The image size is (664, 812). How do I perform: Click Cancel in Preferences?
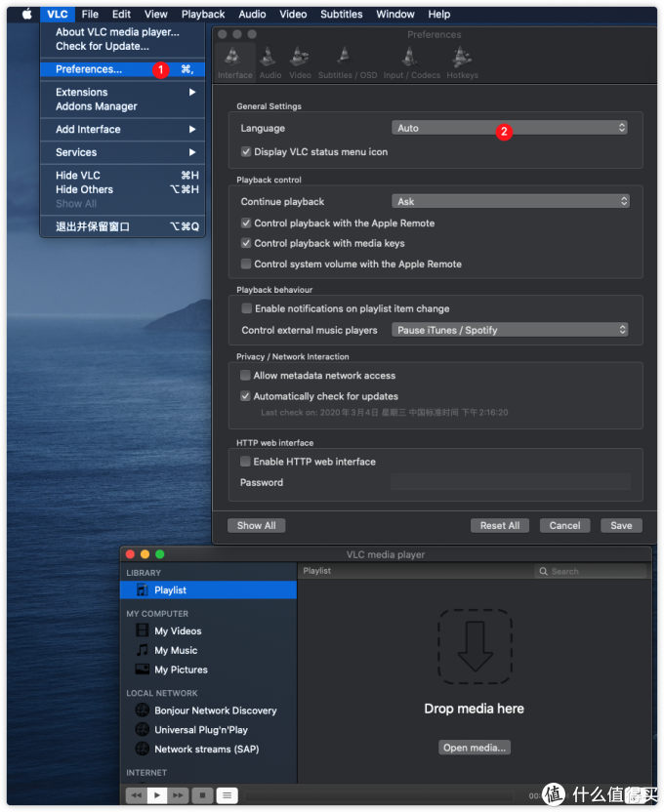pos(564,526)
